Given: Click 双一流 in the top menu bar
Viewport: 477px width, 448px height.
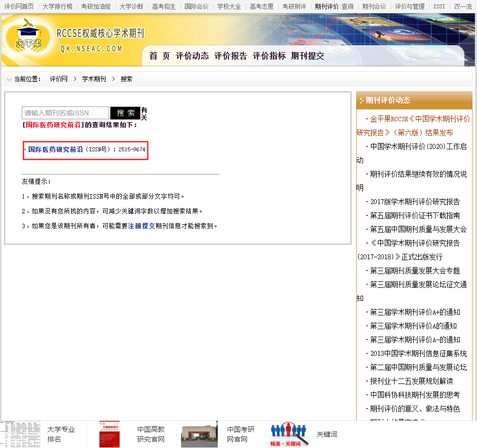Looking at the screenshot, I should click(x=463, y=6).
